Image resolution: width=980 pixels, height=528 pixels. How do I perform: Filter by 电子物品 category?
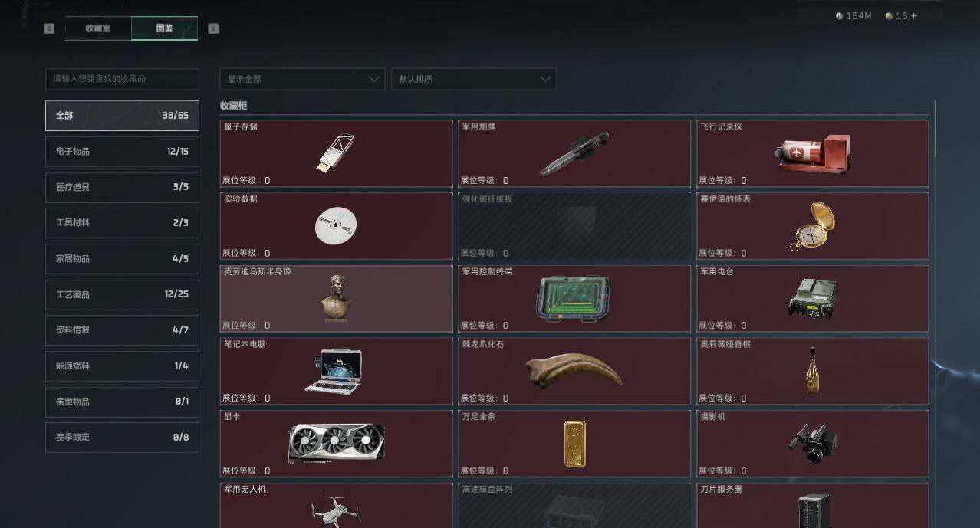[122, 151]
